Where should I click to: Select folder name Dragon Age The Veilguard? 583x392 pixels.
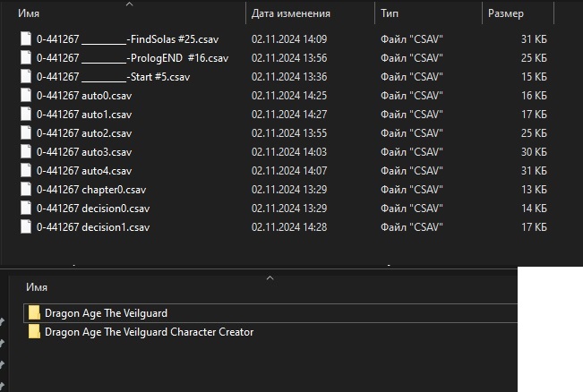pyautogui.click(x=106, y=313)
